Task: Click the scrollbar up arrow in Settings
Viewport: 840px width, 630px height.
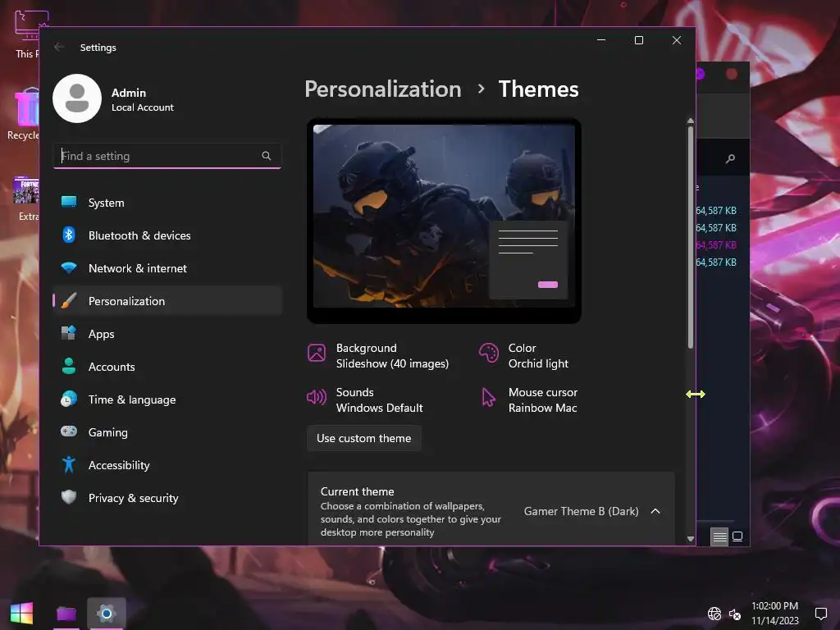Action: click(691, 121)
